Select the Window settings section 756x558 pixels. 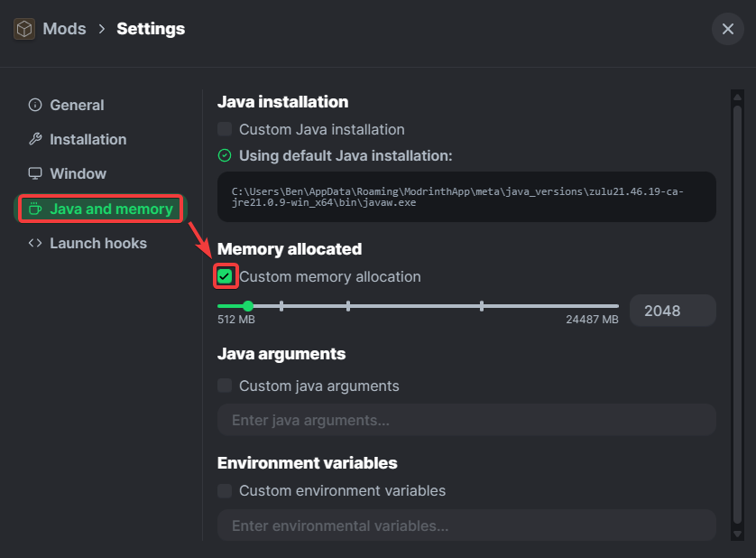[78, 173]
